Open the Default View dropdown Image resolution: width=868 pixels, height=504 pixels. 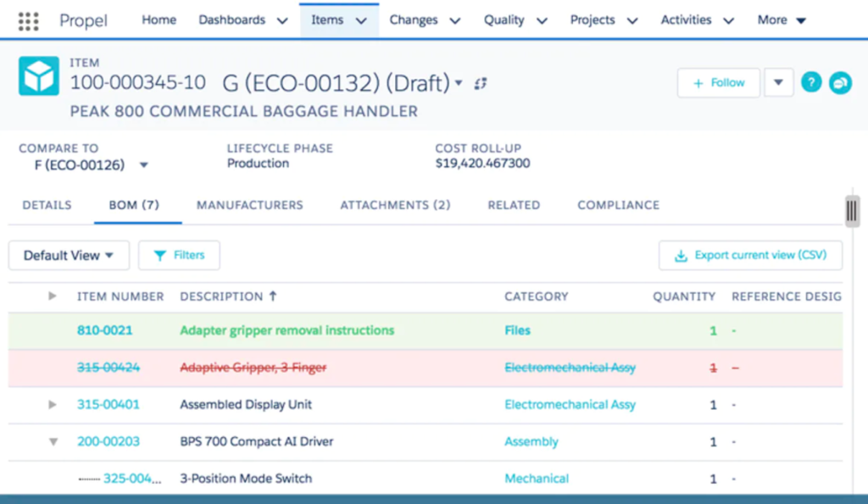pos(69,255)
